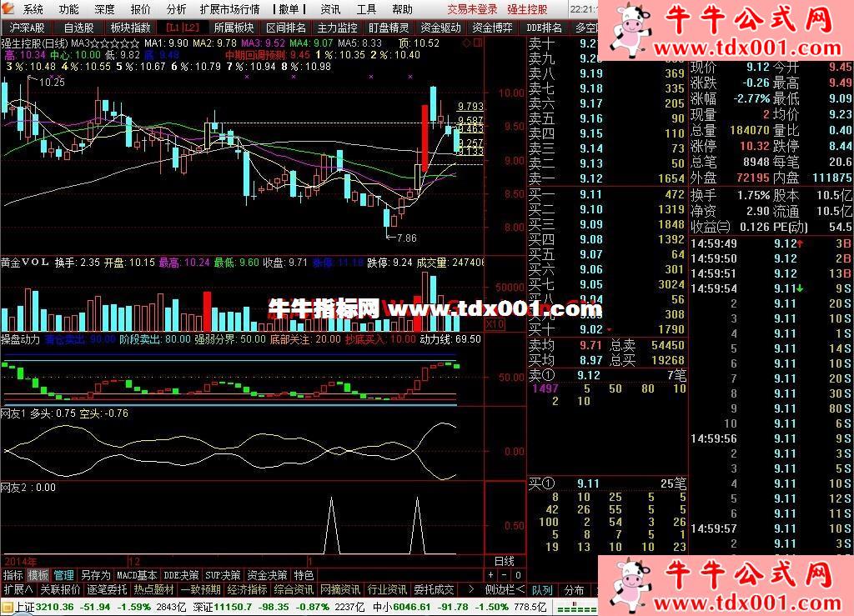
Task: Open the 工具 menu
Action: pyautogui.click(x=366, y=9)
